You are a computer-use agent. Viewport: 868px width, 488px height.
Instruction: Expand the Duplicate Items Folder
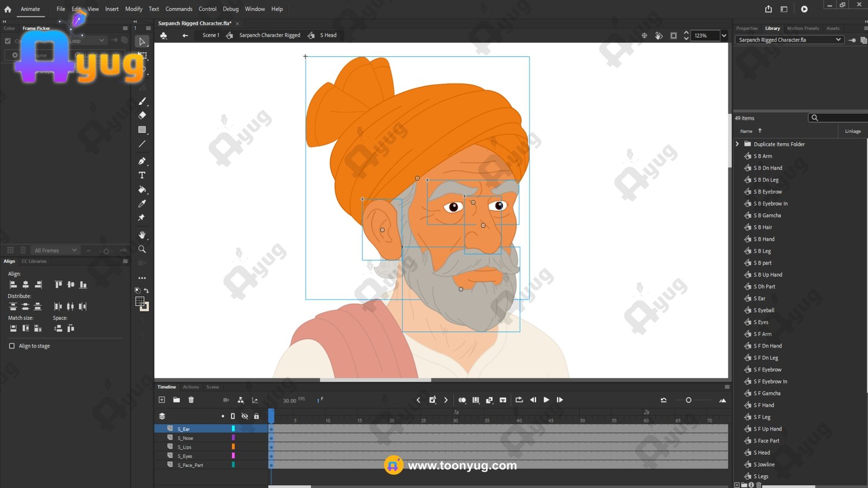(x=737, y=144)
